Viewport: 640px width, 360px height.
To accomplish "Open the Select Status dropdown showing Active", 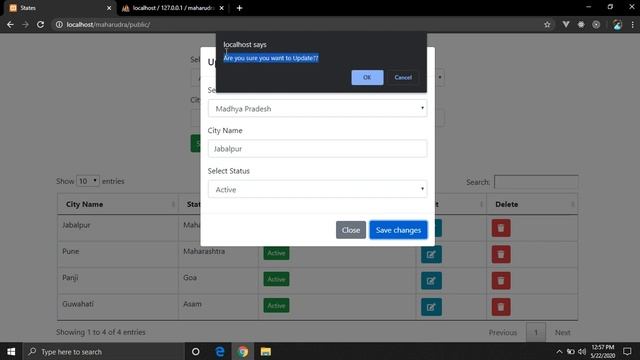I will 317,189.
